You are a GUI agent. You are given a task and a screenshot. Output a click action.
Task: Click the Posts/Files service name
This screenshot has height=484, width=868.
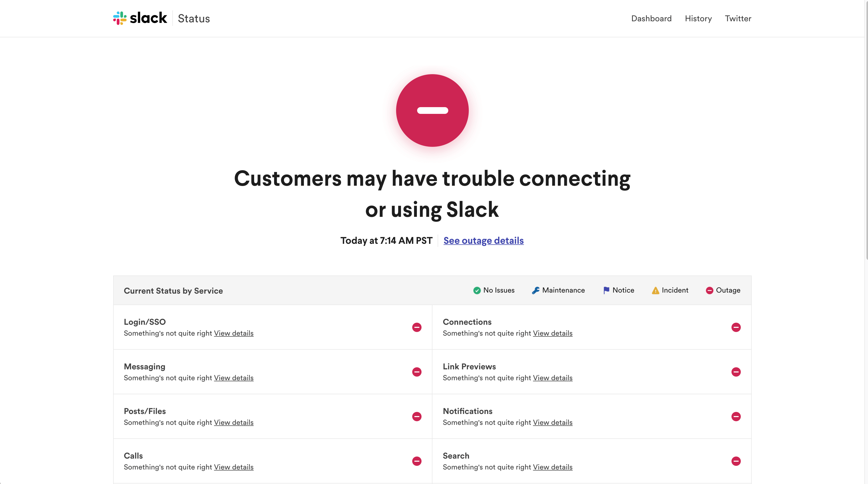(x=145, y=411)
